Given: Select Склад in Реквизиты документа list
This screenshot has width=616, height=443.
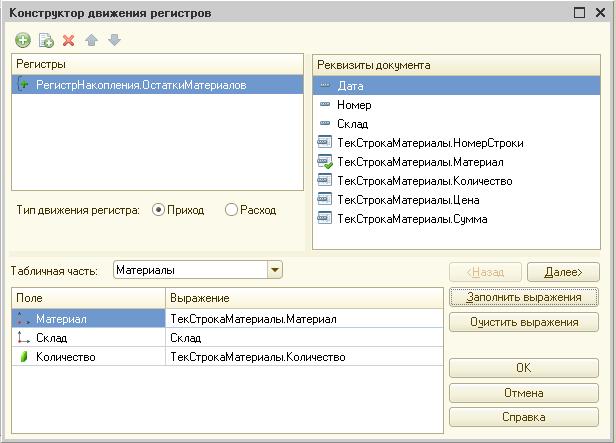Looking at the screenshot, I should [456, 123].
